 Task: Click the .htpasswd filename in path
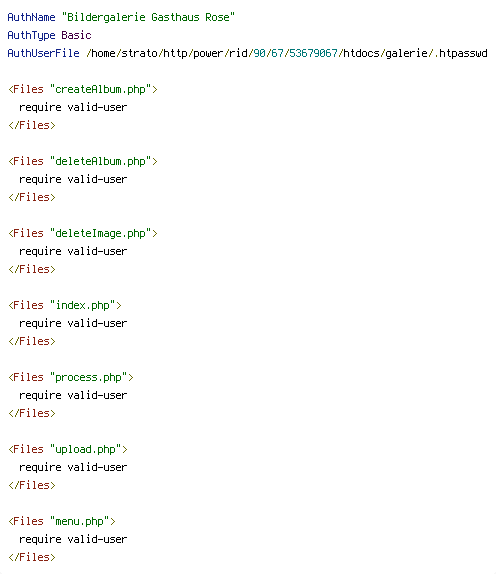460,53
